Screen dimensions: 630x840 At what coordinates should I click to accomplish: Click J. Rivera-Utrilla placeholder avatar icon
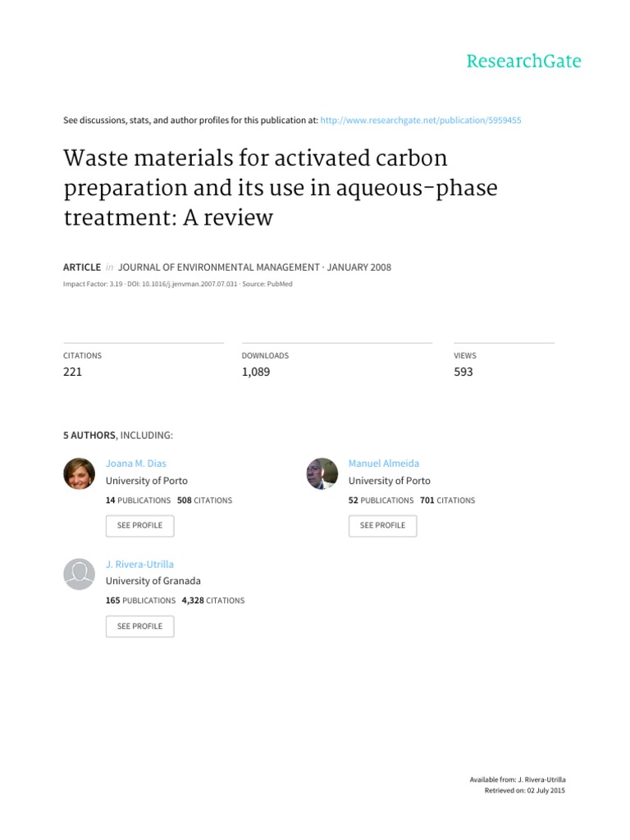[80, 574]
